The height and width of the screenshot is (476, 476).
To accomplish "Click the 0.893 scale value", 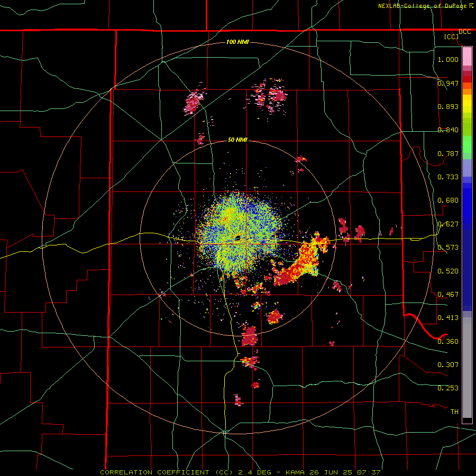I will [x=448, y=106].
